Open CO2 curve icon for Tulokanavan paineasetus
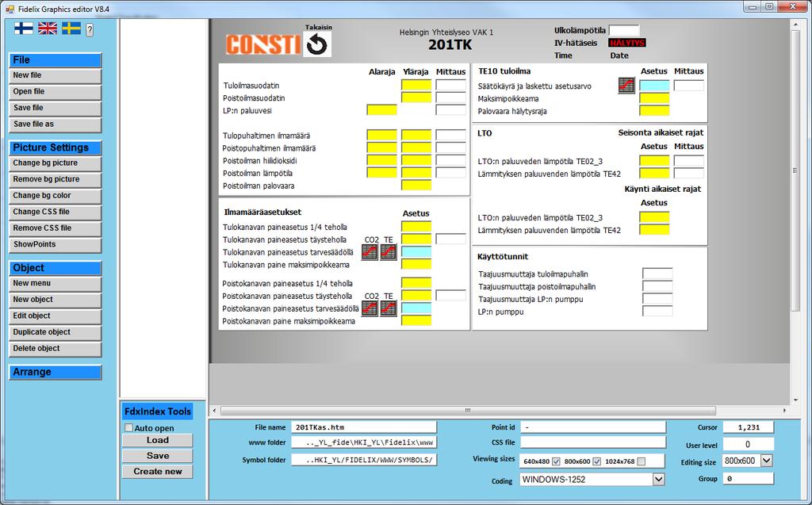 pos(370,252)
